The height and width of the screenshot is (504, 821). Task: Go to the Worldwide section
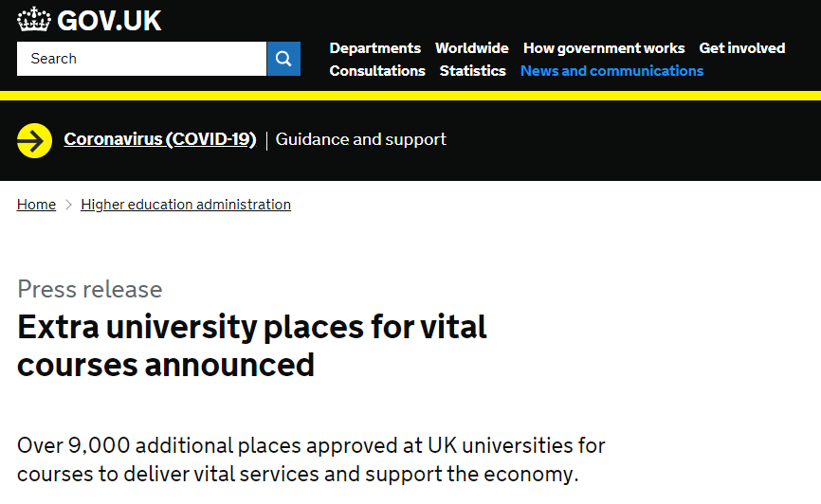coord(472,48)
